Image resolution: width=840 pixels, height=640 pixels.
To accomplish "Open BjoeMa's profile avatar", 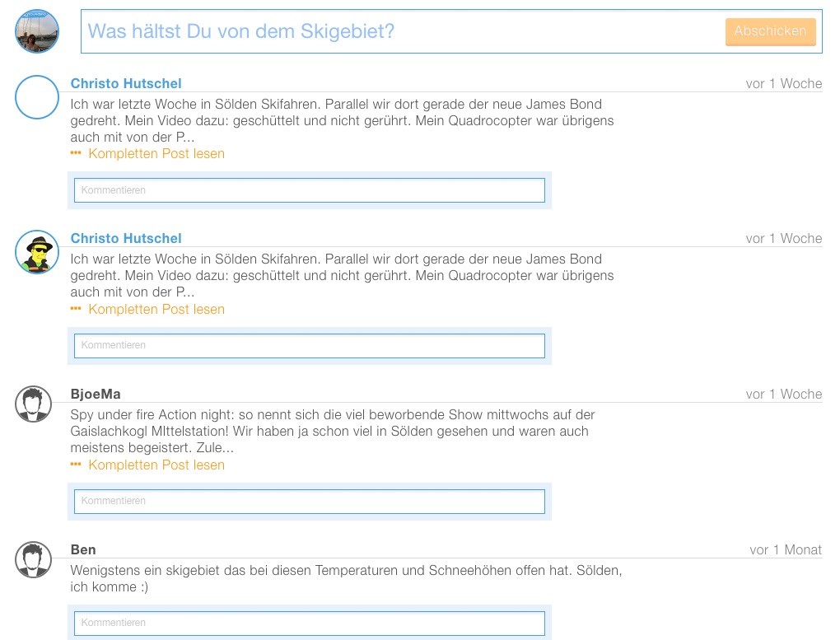I will 34,404.
